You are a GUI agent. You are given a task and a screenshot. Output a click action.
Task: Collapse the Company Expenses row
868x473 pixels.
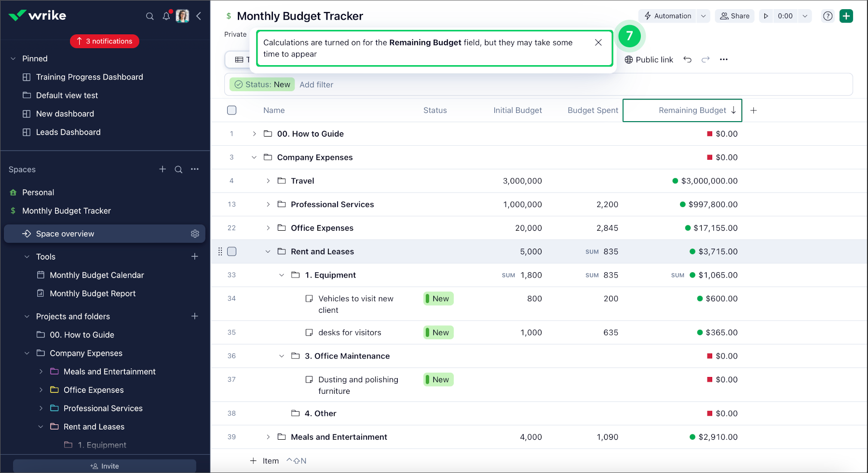(x=254, y=157)
